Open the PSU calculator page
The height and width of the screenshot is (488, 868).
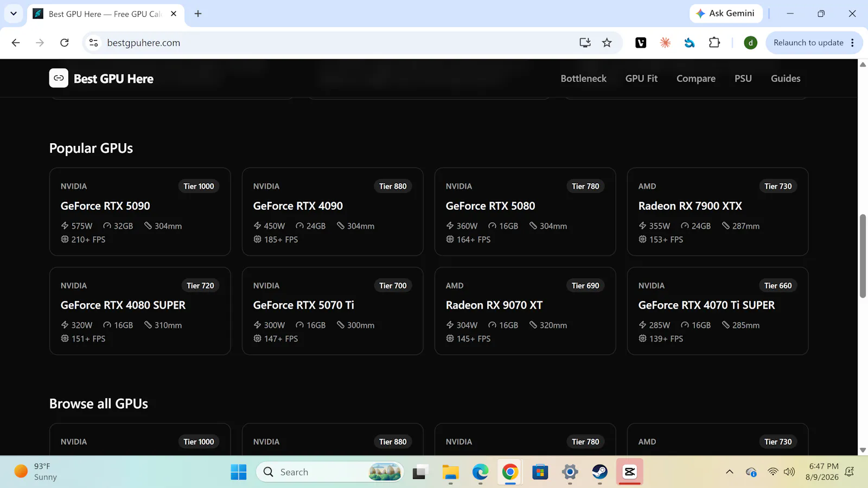(x=743, y=79)
